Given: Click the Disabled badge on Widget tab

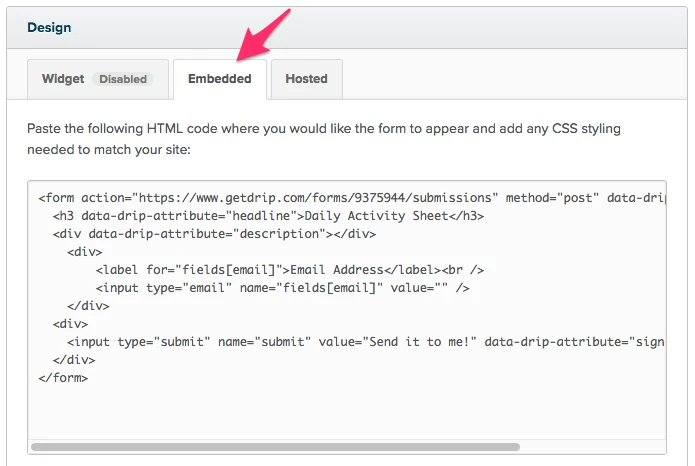Looking at the screenshot, I should coord(123,79).
